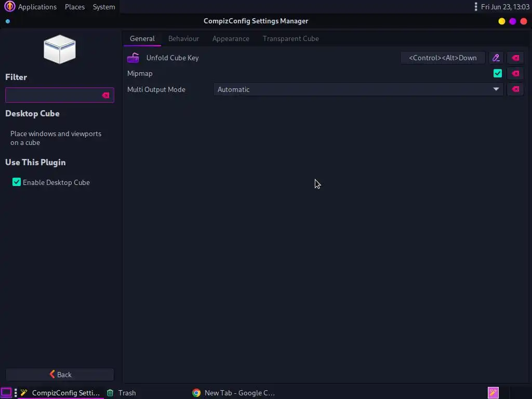The image size is (532, 399).
Task: Minimize the window with the yellow button
Action: pyautogui.click(x=501, y=21)
